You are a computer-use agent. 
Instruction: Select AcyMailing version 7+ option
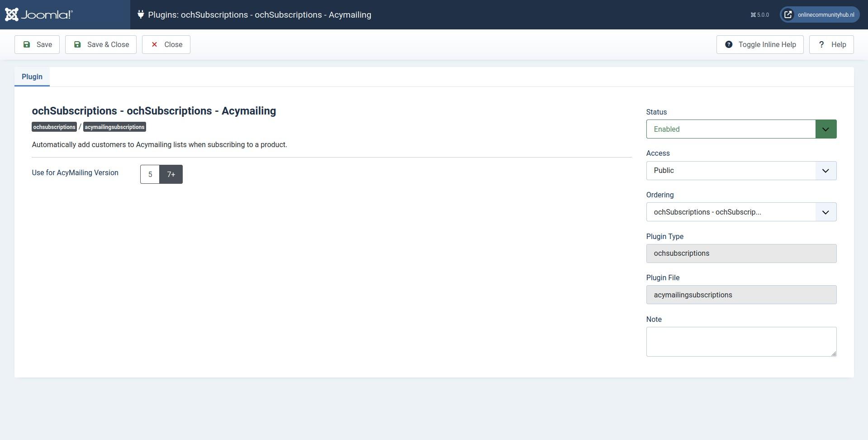[x=171, y=174]
